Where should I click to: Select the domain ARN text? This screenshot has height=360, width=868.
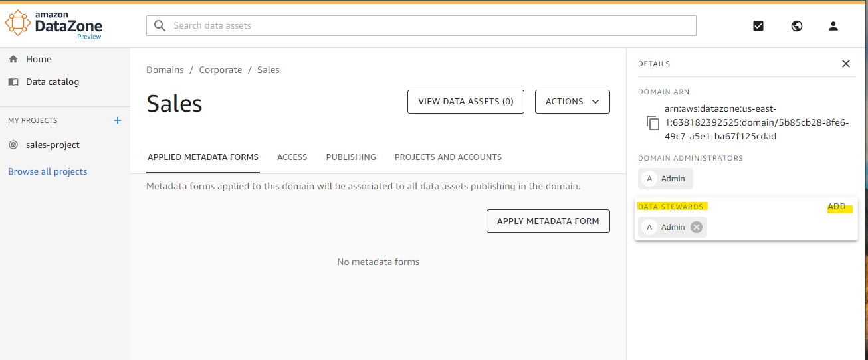[756, 122]
